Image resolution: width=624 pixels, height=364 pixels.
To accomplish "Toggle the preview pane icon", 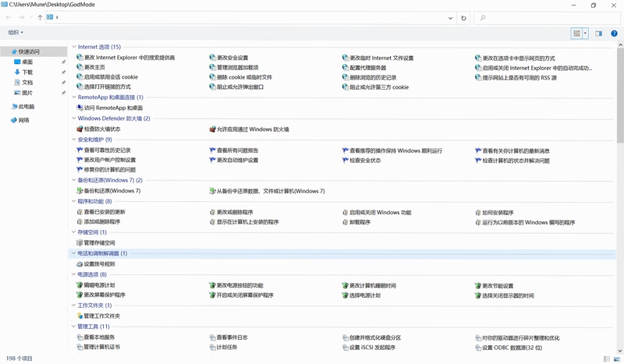I will coord(598,34).
